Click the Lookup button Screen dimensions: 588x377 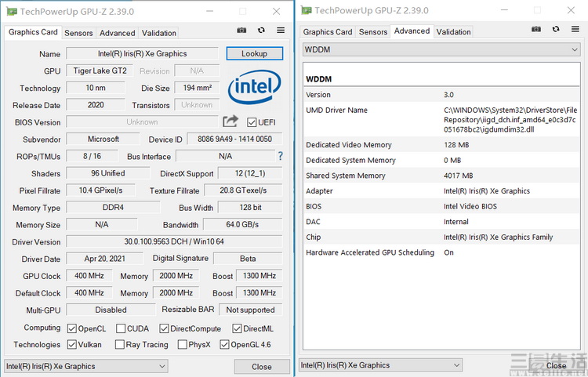pyautogui.click(x=254, y=53)
